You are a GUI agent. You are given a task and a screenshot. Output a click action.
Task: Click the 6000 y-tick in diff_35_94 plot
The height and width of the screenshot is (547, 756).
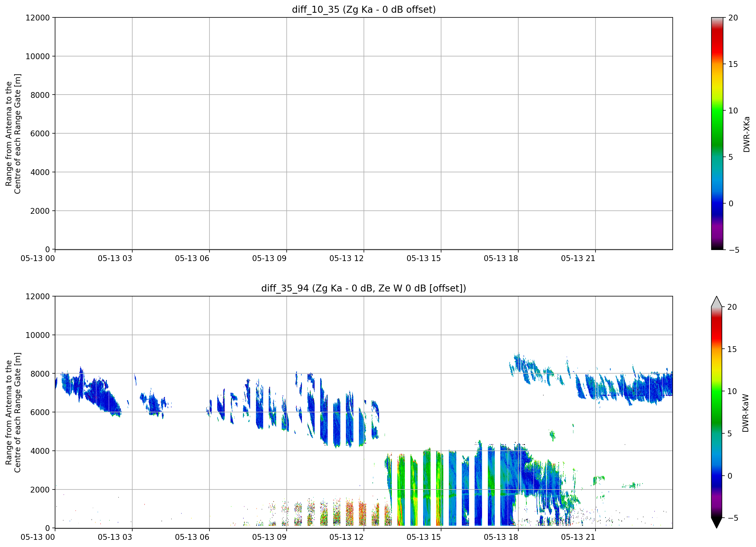pyautogui.click(x=40, y=412)
